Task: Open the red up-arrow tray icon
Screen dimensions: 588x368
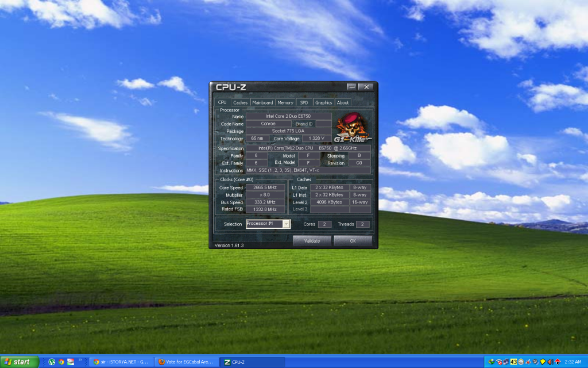Action: (558, 362)
